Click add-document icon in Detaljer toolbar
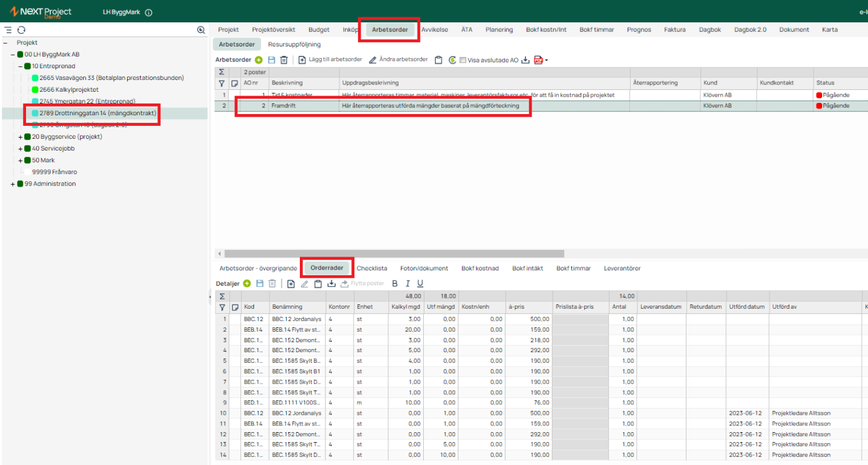The image size is (868, 465). 291,283
